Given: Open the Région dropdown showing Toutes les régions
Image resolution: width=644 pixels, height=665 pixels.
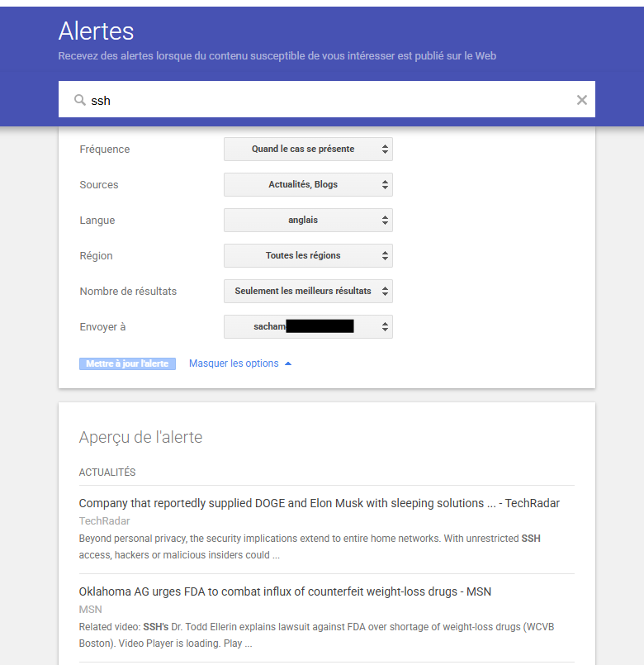Looking at the screenshot, I should point(308,256).
